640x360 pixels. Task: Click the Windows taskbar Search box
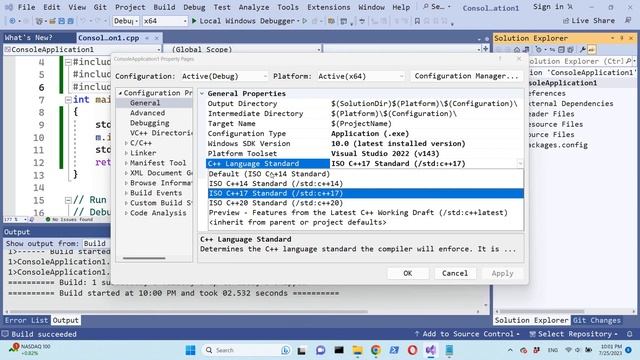pyautogui.click(x=246, y=350)
